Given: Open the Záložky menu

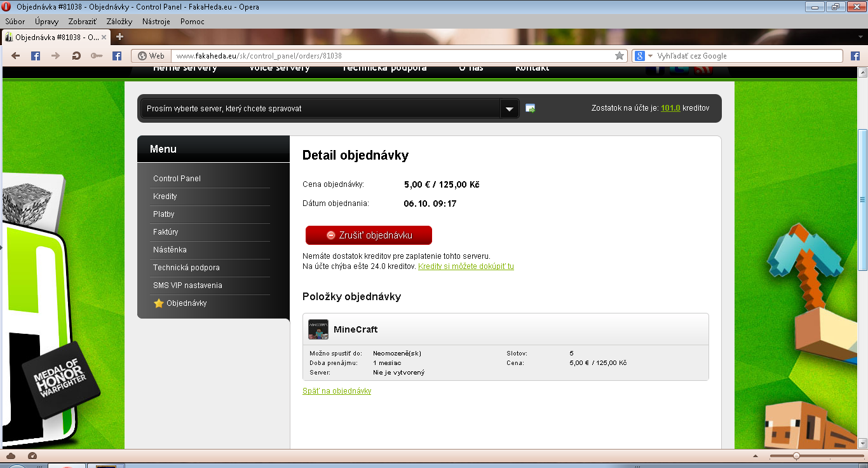Looking at the screenshot, I should point(119,22).
